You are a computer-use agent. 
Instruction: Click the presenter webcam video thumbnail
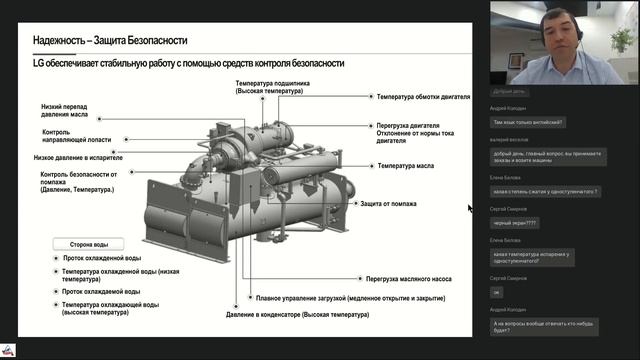point(564,43)
